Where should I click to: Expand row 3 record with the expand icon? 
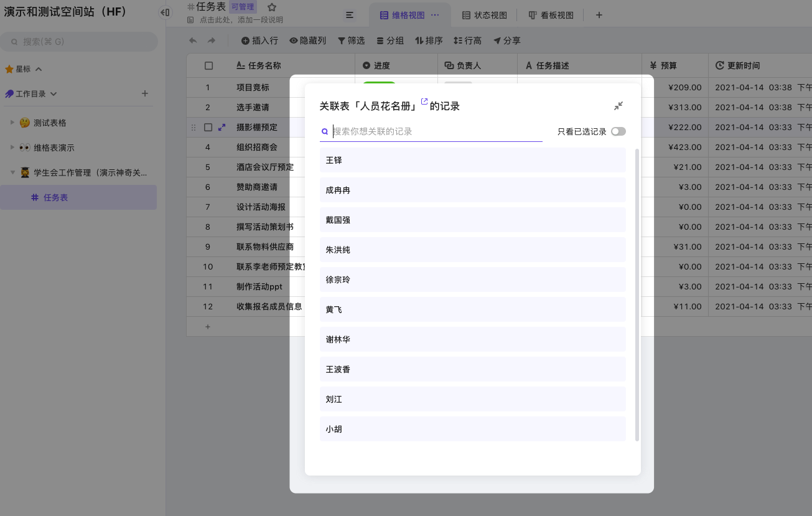[222, 127]
